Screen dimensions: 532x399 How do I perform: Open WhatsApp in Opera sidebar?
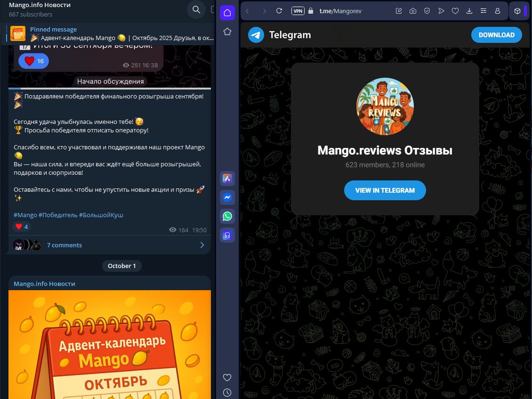pyautogui.click(x=227, y=216)
